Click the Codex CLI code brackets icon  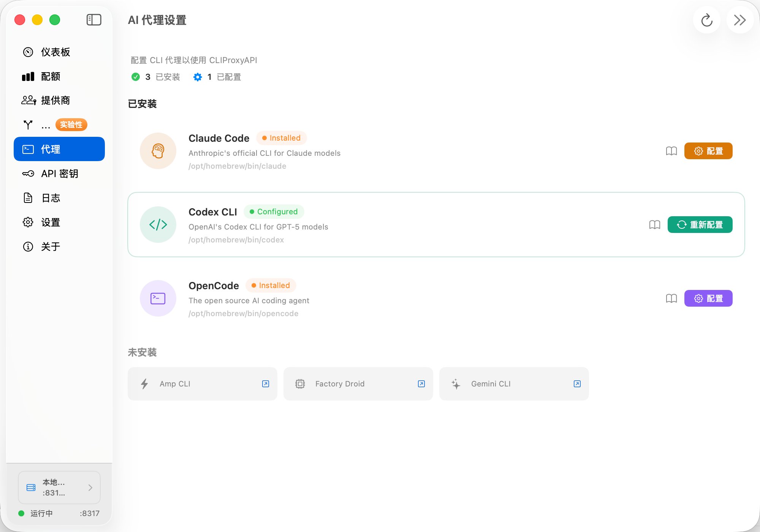coord(158,225)
